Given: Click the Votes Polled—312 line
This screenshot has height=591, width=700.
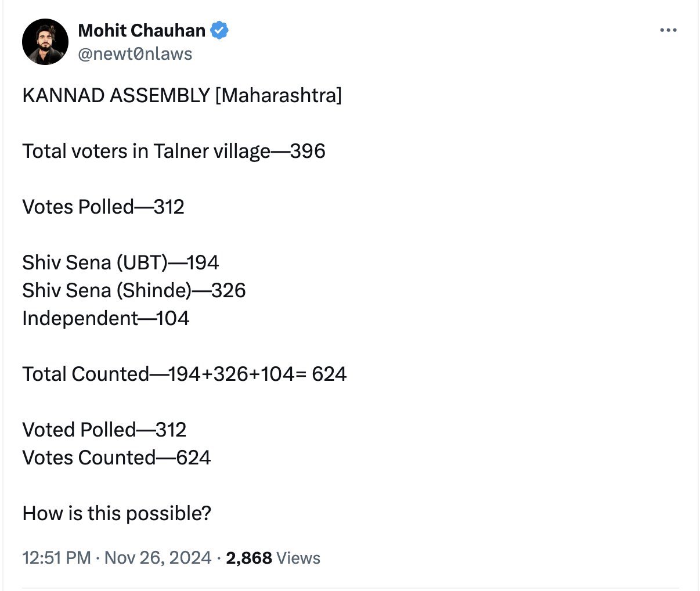Looking at the screenshot, I should (x=103, y=207).
